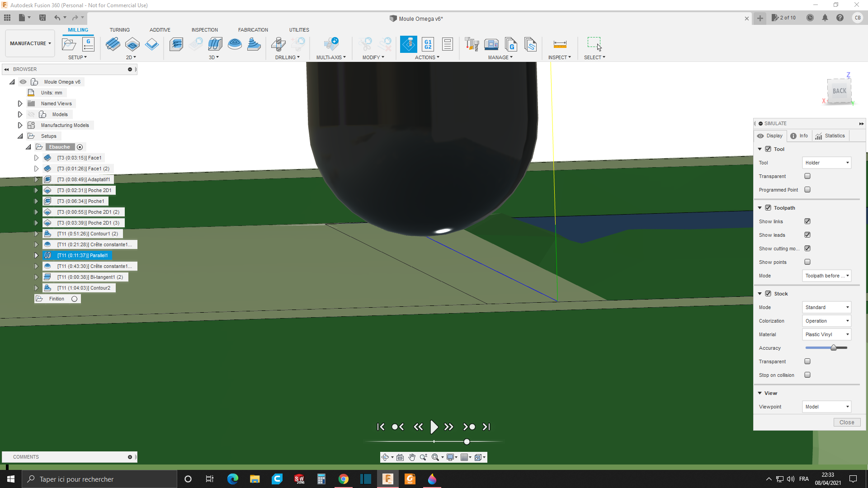Enable the tool Transparent checkbox
The image size is (868, 488).
tap(807, 176)
